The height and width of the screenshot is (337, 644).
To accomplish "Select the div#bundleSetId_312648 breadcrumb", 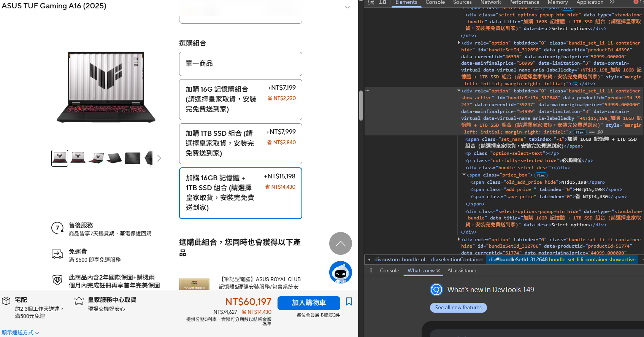I will tap(562, 260).
